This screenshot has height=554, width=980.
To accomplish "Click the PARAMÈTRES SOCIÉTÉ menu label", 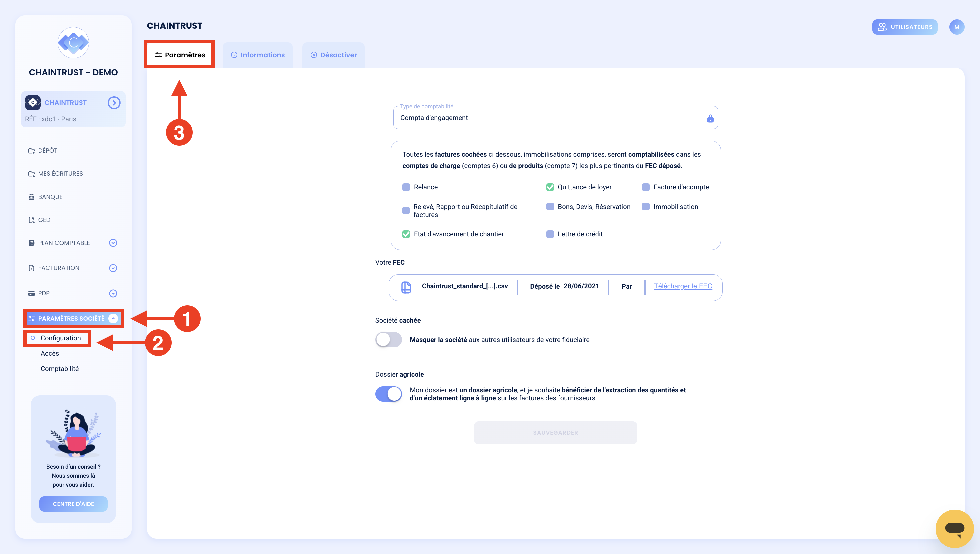I will tap(71, 318).
